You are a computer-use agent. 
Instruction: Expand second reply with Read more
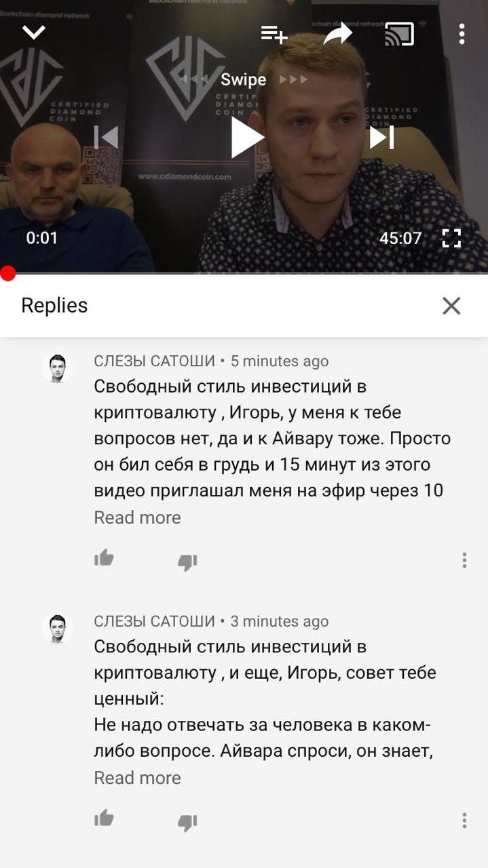tap(137, 778)
